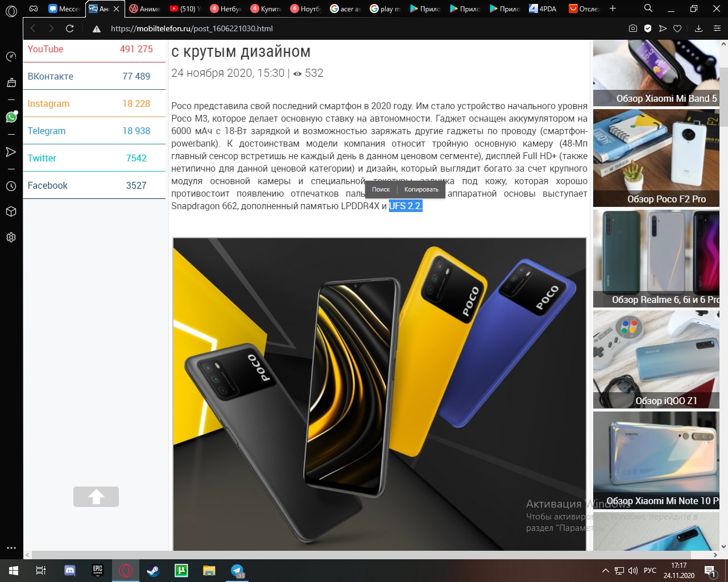Open browser Settings gear in sidebar
Image resolution: width=728 pixels, height=582 pixels.
tap(11, 238)
